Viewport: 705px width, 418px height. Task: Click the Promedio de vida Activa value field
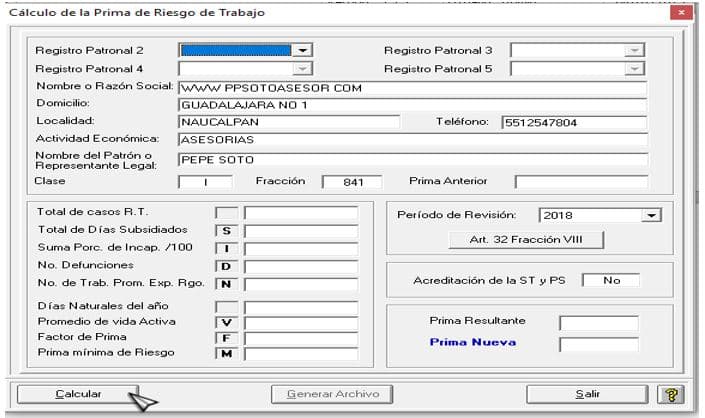pos(301,323)
